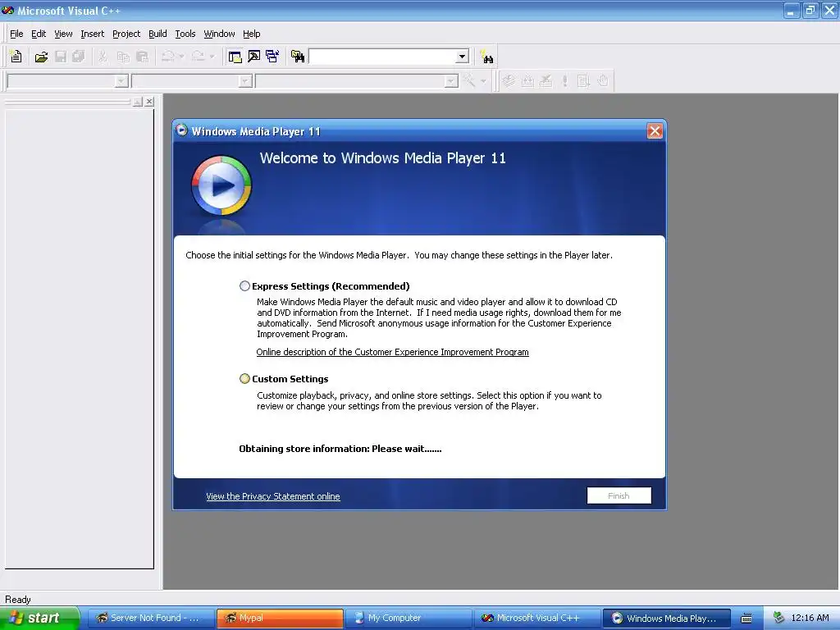Close the Windows Media Player 11 dialog

(x=655, y=131)
